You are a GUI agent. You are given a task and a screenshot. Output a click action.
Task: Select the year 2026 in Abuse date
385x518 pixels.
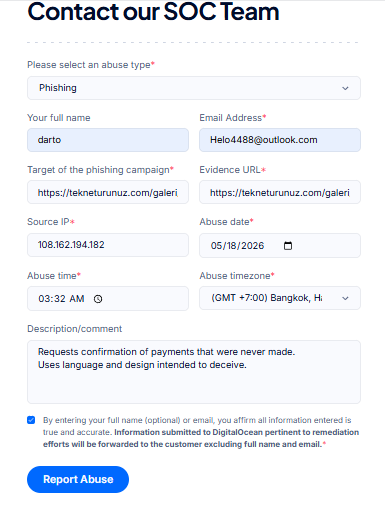click(252, 246)
